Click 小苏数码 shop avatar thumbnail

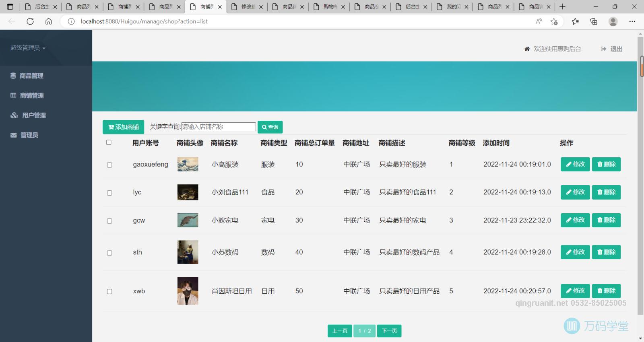[188, 252]
